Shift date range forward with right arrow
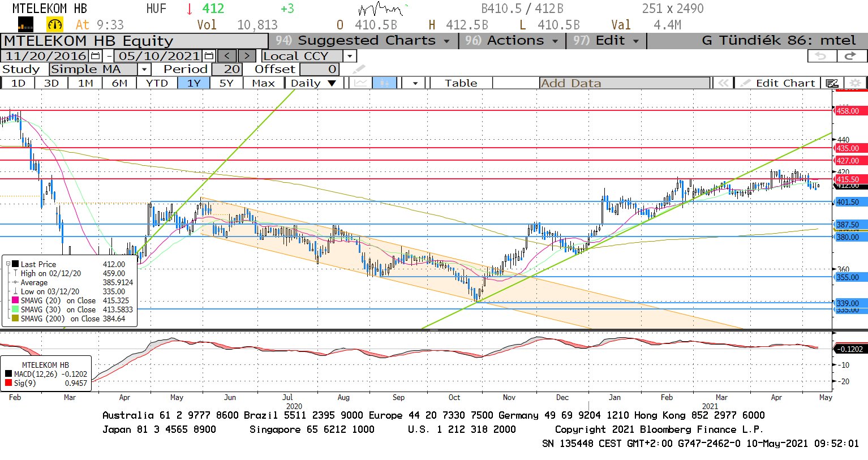Screen dimensions: 868x460 (x=247, y=56)
